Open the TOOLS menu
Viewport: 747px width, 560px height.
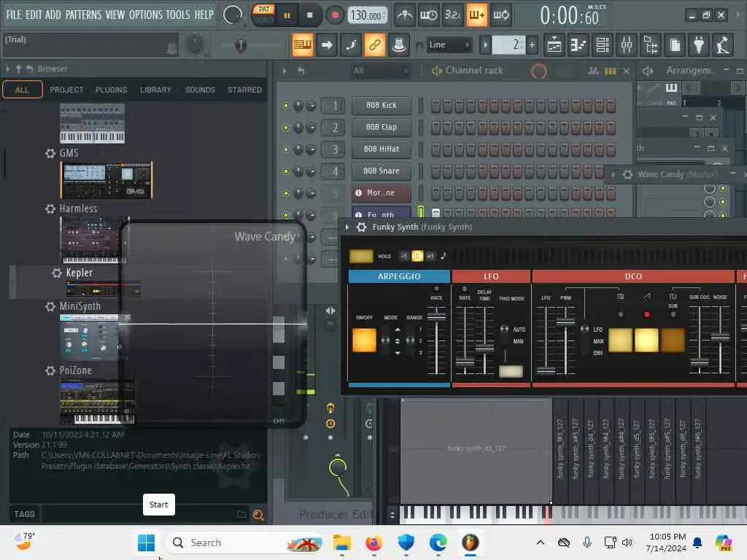pyautogui.click(x=178, y=15)
